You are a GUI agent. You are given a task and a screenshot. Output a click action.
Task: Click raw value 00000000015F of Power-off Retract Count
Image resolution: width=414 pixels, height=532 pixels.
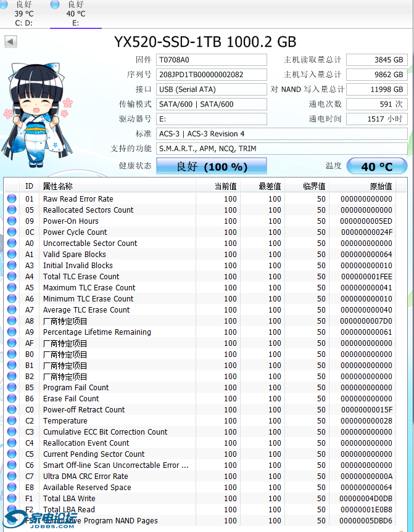pyautogui.click(x=366, y=410)
